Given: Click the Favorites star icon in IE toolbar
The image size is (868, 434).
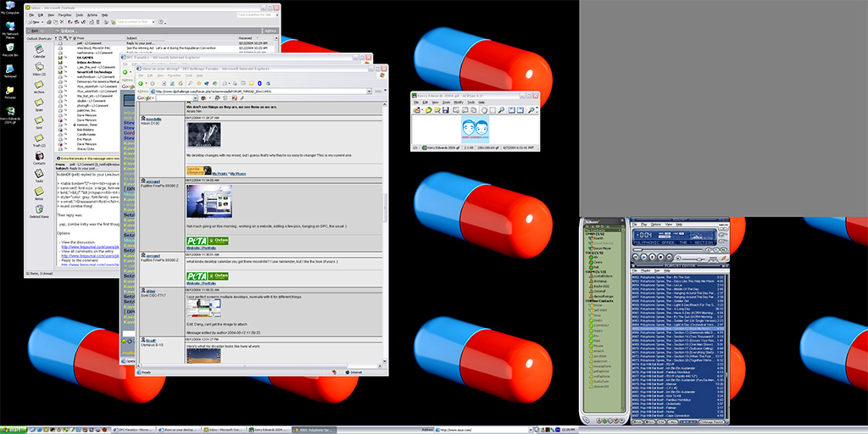Looking at the screenshot, I should (x=198, y=84).
